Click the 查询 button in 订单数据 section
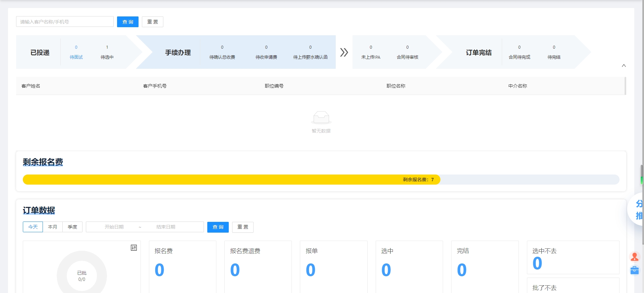This screenshot has height=293, width=644. 218,227
